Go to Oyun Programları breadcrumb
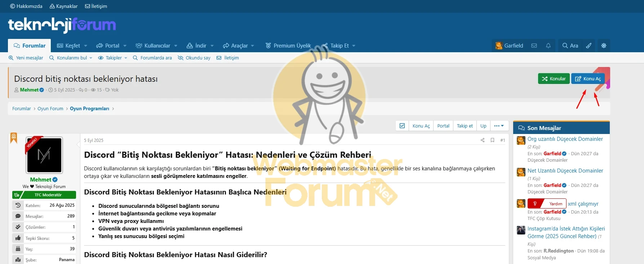 point(89,108)
